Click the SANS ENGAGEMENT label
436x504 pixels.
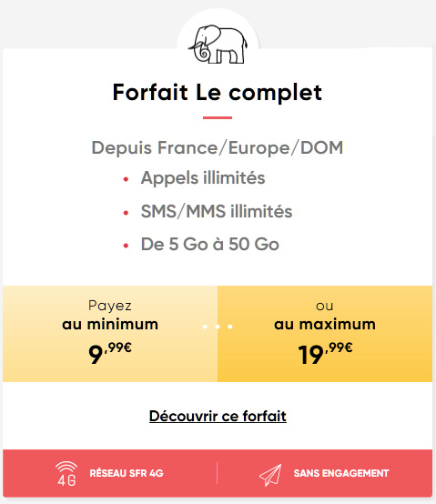341,473
